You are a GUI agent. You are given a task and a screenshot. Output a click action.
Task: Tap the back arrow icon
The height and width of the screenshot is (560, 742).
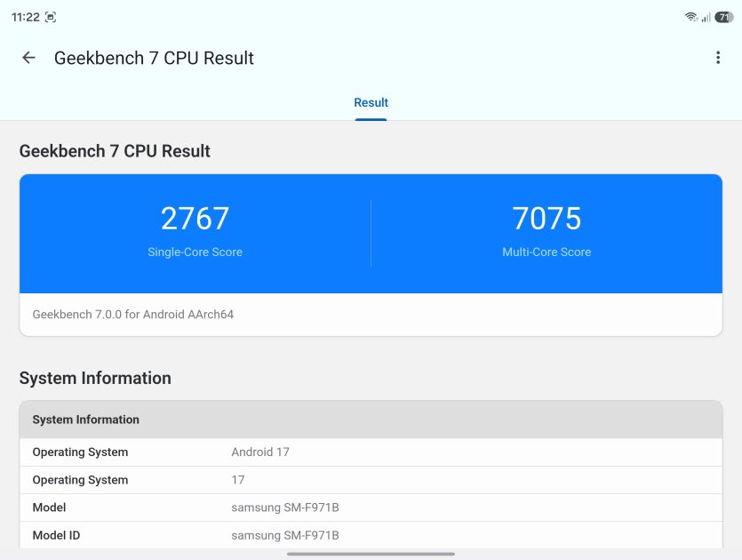(x=28, y=58)
